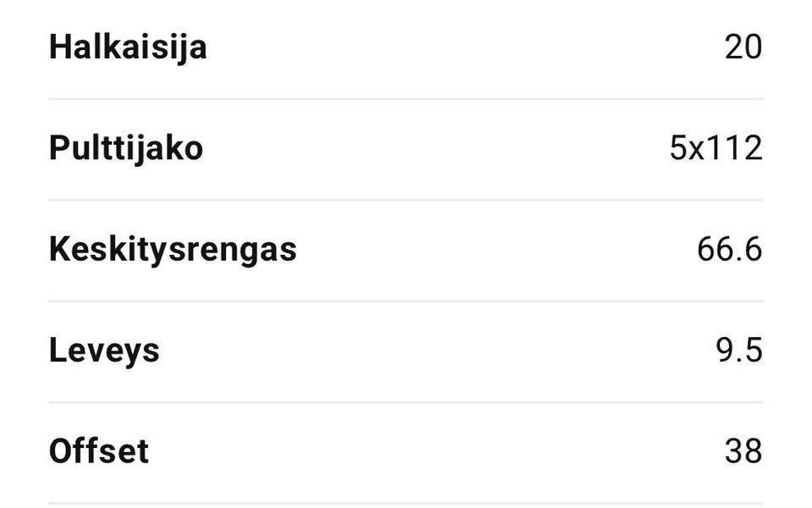Tap the width value 9.5
812x508 pixels.
click(x=739, y=351)
